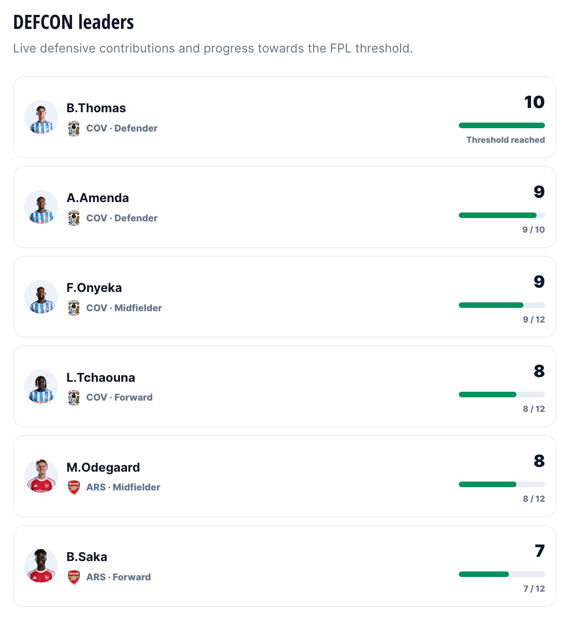566x630 pixels.
Task: Click the DEFCON leaders heading
Action: pyautogui.click(x=74, y=22)
